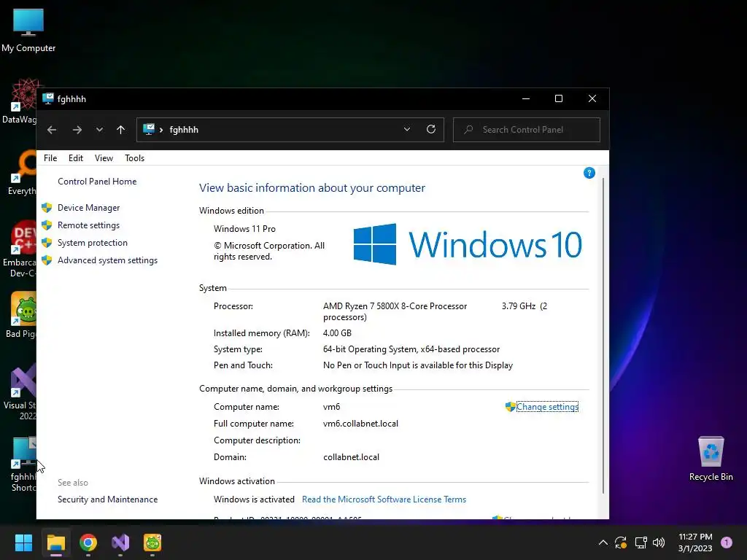Viewport: 747px width, 560px height.
Task: Click the Back navigation arrow
Action: point(52,130)
